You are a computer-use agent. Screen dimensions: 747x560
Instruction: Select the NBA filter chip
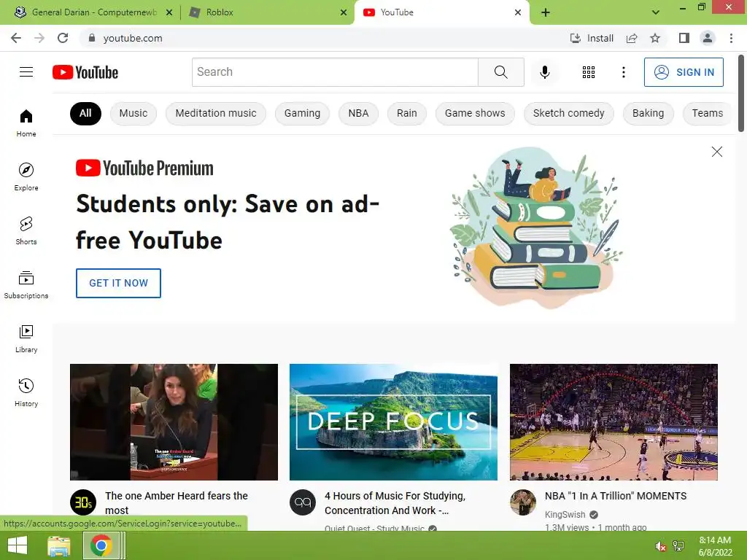pyautogui.click(x=358, y=113)
